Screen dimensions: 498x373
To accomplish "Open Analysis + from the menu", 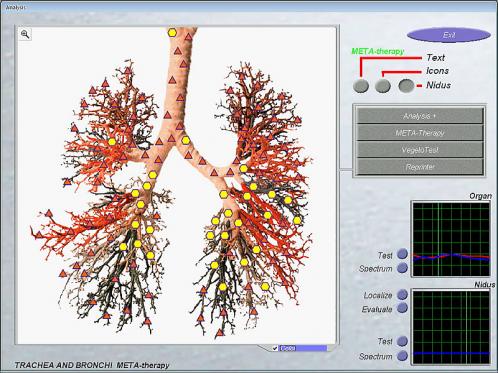I will [x=420, y=116].
